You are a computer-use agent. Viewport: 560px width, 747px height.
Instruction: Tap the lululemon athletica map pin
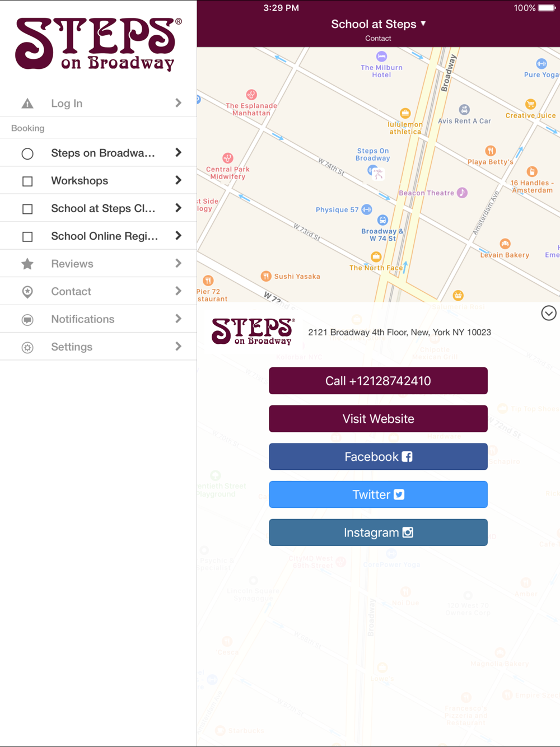(x=405, y=113)
